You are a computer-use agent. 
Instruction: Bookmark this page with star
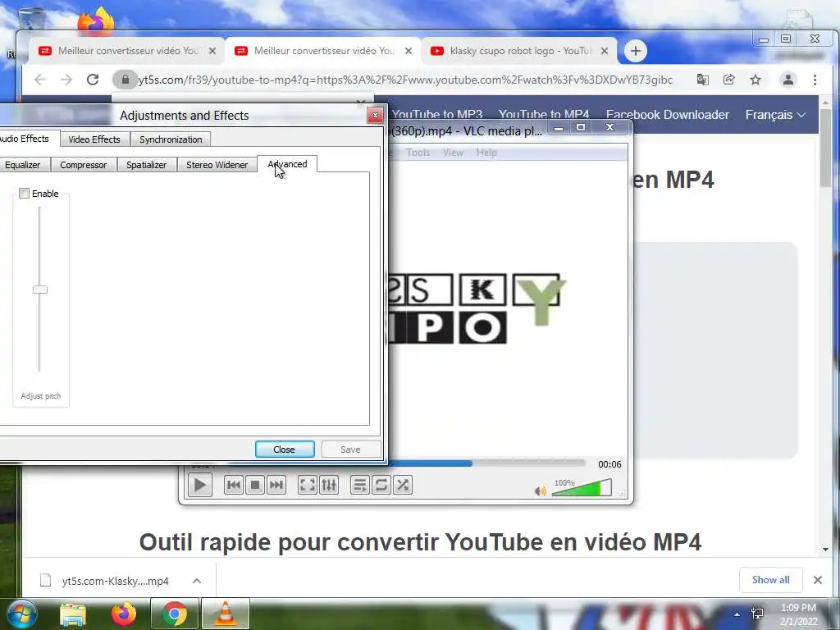tap(756, 80)
